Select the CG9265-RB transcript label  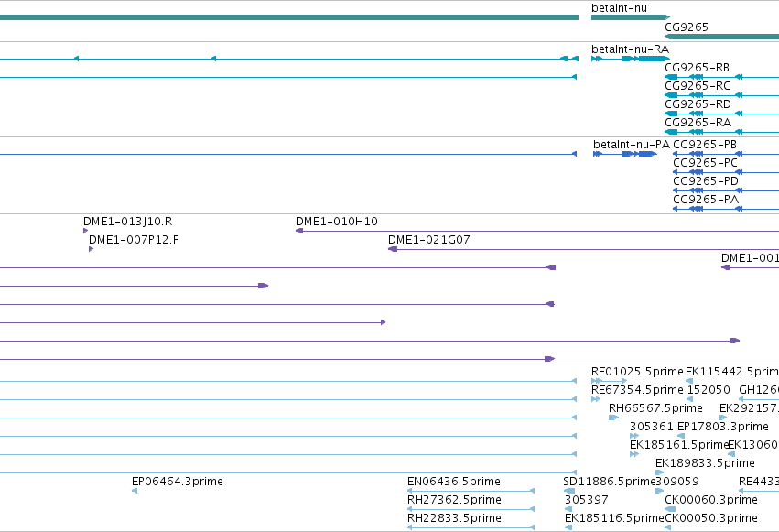pyautogui.click(x=697, y=68)
